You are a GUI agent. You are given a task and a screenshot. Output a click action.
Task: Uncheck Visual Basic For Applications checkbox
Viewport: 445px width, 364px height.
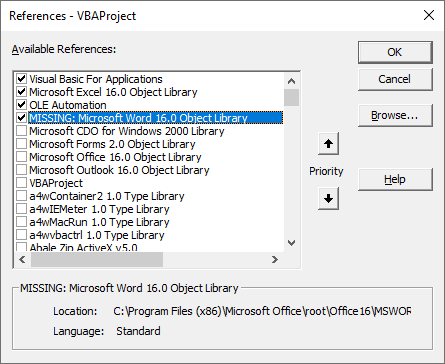[x=22, y=79]
